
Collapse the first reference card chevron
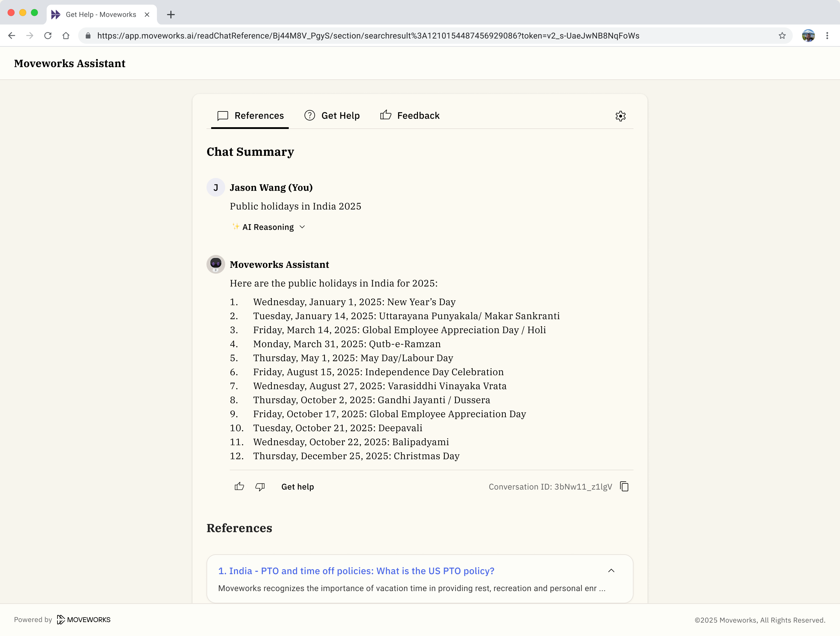611,571
